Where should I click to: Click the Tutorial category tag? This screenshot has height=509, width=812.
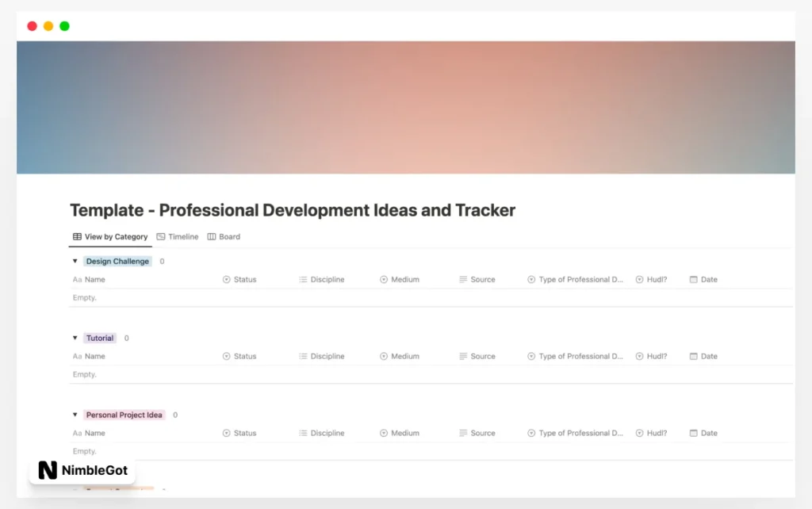click(x=100, y=338)
